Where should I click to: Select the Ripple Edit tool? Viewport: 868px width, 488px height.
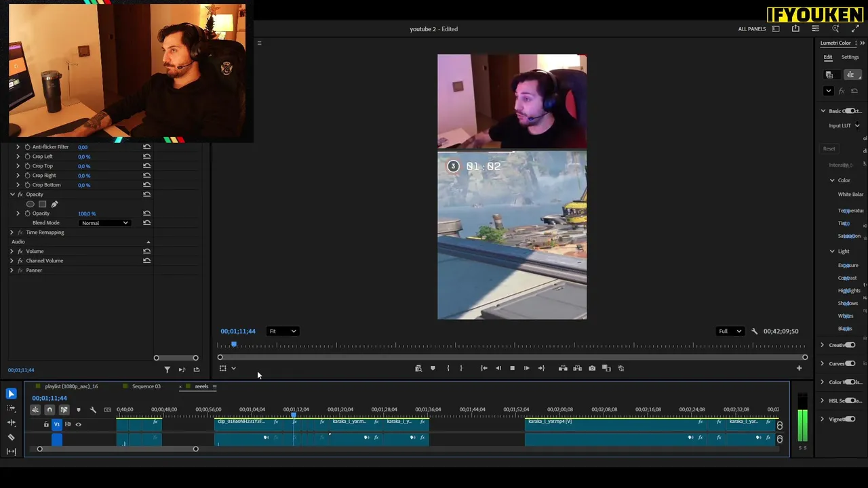tap(11, 422)
